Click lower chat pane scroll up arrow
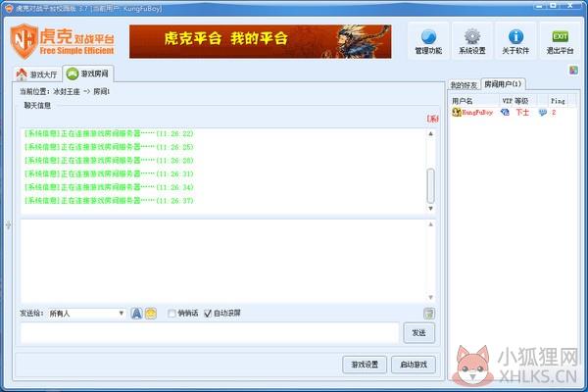588x392 pixels. pyautogui.click(x=431, y=224)
